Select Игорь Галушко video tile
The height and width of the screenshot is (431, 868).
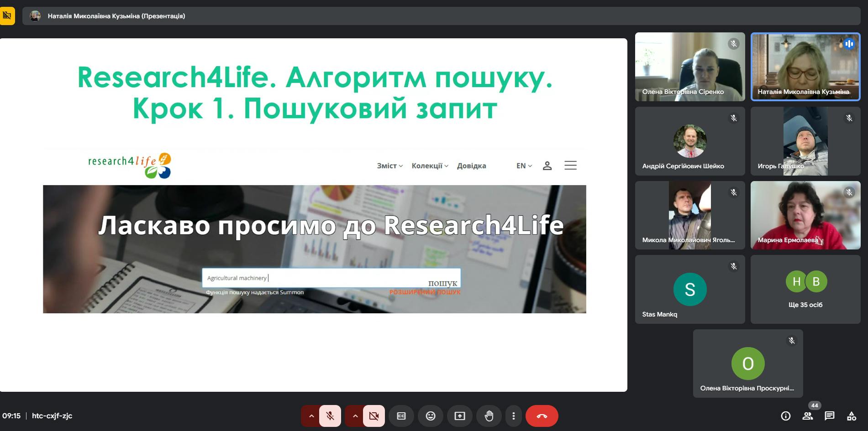coord(805,141)
